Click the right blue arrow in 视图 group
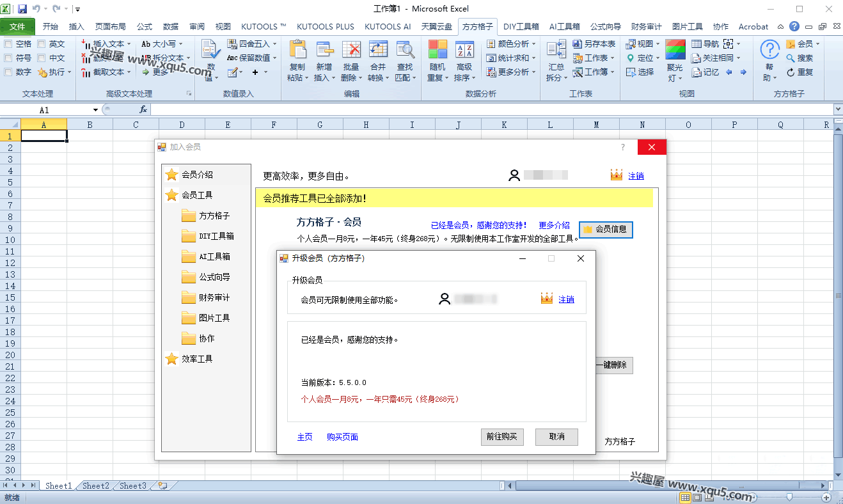This screenshot has height=504, width=843. 743,72
